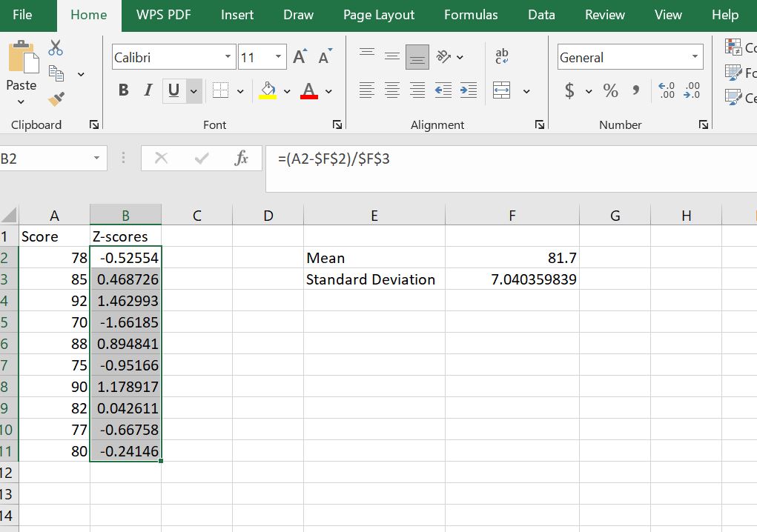Apply Percent Style to the selection
The image size is (757, 532).
click(x=609, y=90)
